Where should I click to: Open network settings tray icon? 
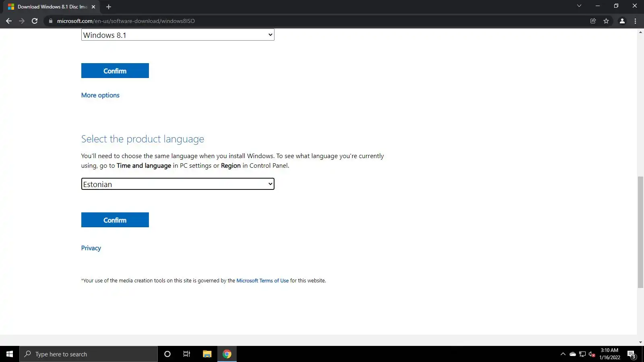(x=582, y=354)
